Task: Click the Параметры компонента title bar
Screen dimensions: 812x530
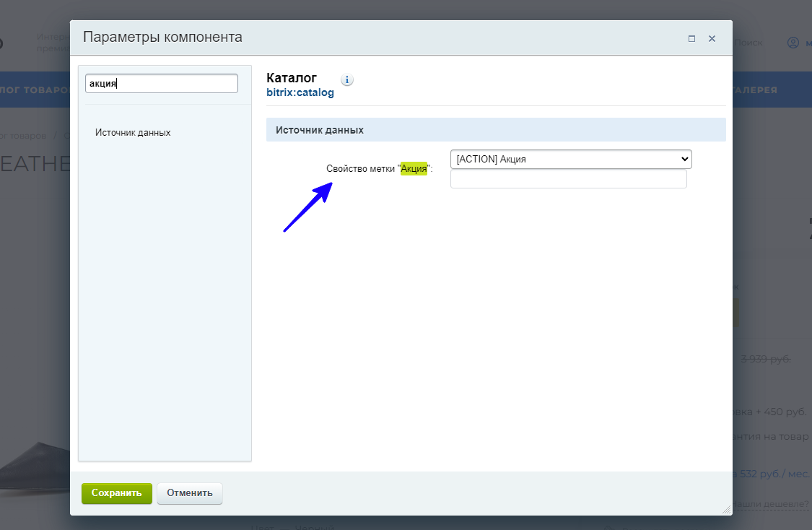Action: 361,38
